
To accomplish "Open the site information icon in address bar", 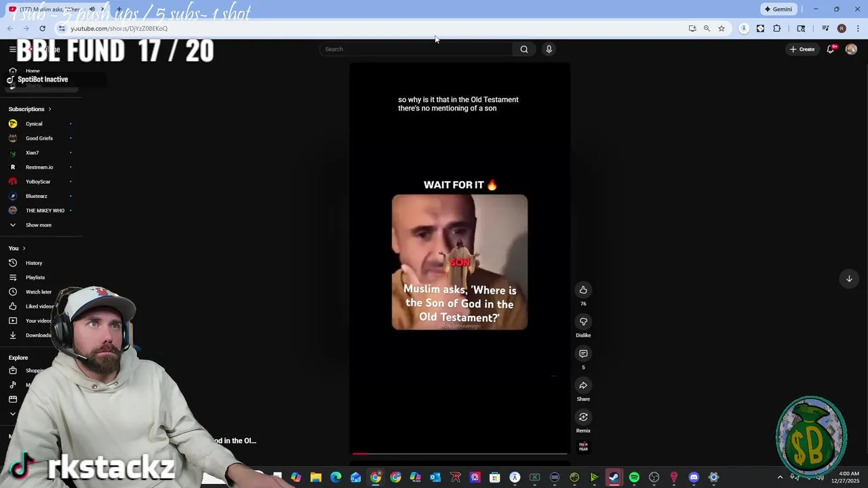I will [62, 28].
